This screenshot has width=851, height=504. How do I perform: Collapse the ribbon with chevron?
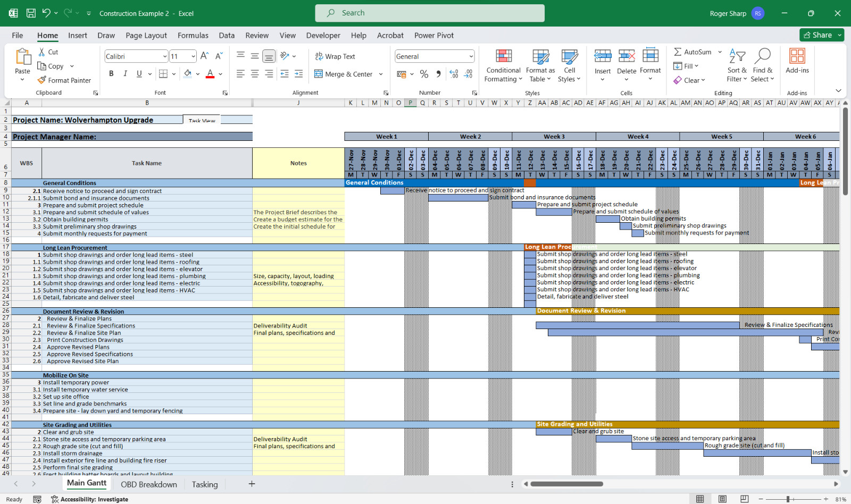click(838, 91)
